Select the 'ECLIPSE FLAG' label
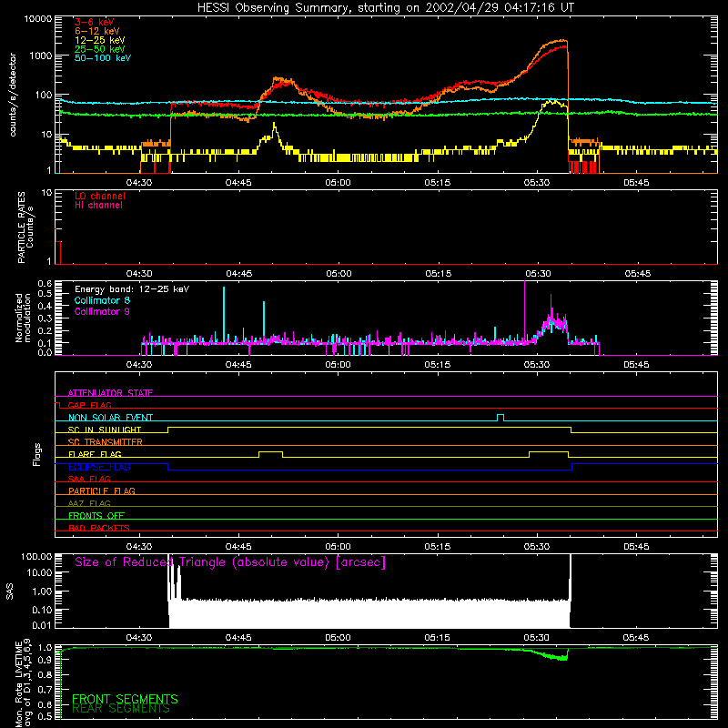Screen dimensions: 728x728 coord(99,467)
